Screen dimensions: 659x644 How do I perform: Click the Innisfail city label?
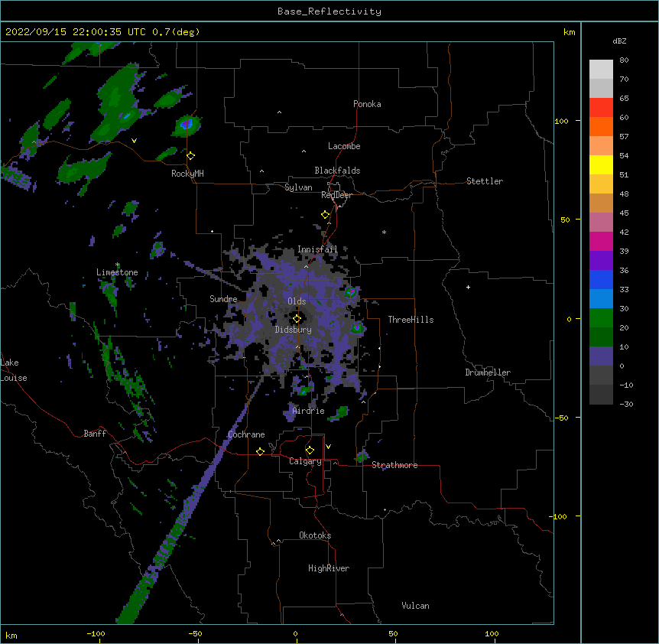[x=318, y=249]
